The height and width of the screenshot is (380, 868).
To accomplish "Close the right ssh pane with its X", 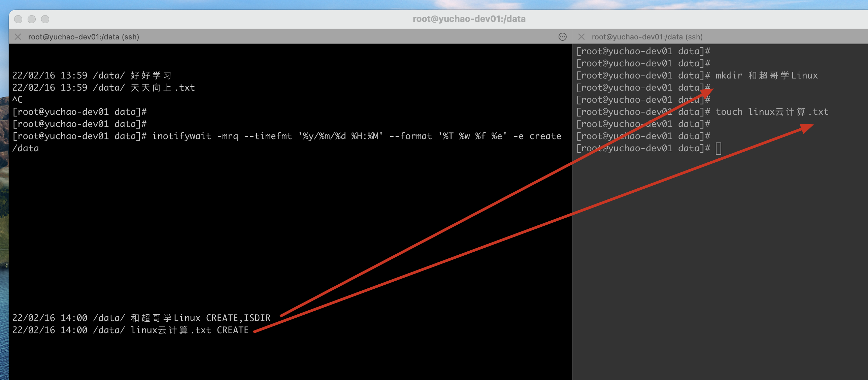I will click(x=581, y=37).
